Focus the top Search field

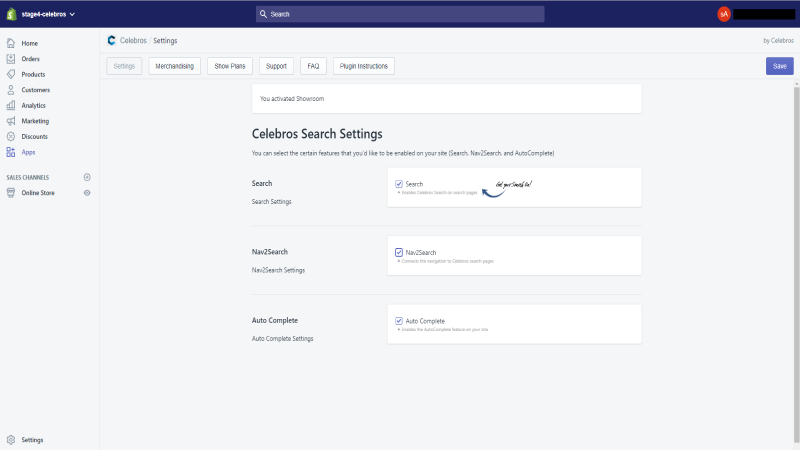tap(400, 14)
